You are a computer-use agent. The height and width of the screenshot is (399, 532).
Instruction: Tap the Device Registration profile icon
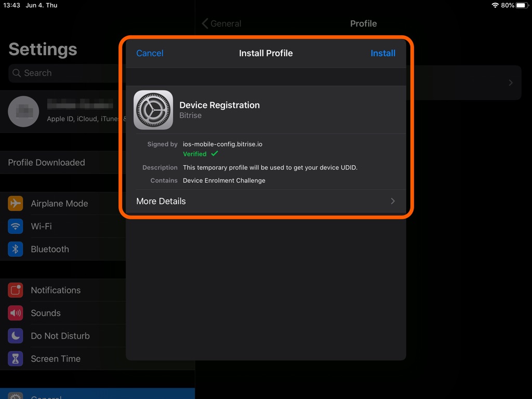point(153,110)
